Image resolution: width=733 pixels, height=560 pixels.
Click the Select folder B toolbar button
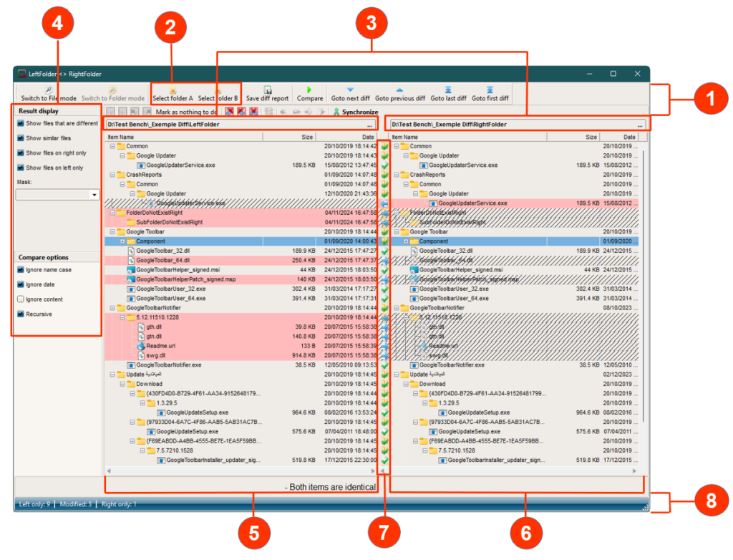(218, 94)
